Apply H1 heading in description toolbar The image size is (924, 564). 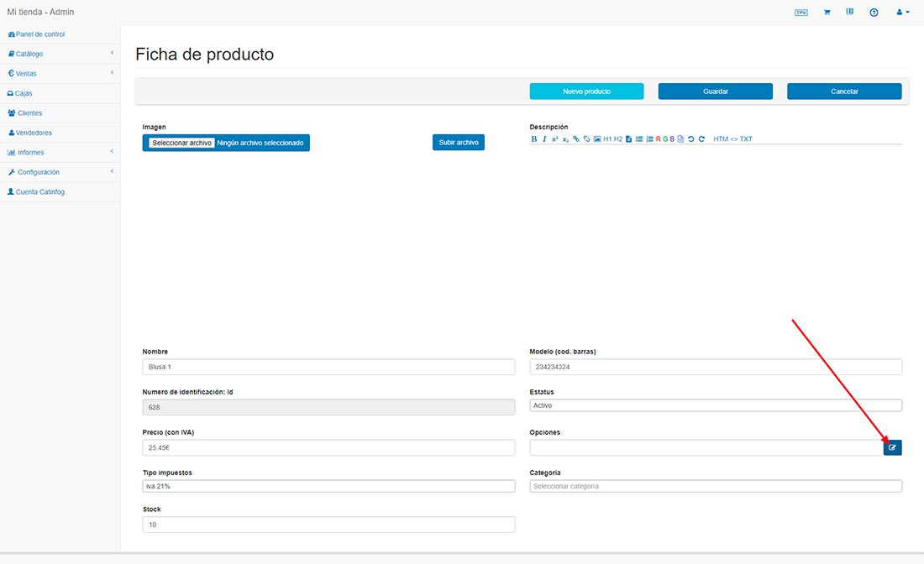[607, 139]
